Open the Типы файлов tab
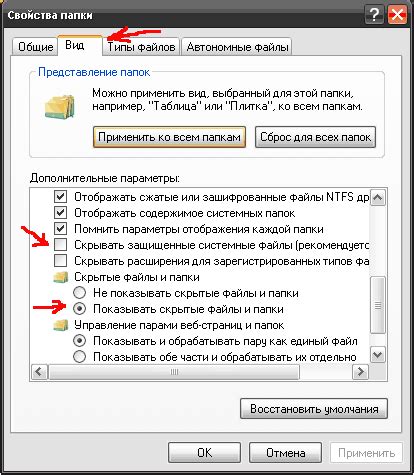414x475 pixels. click(x=141, y=47)
